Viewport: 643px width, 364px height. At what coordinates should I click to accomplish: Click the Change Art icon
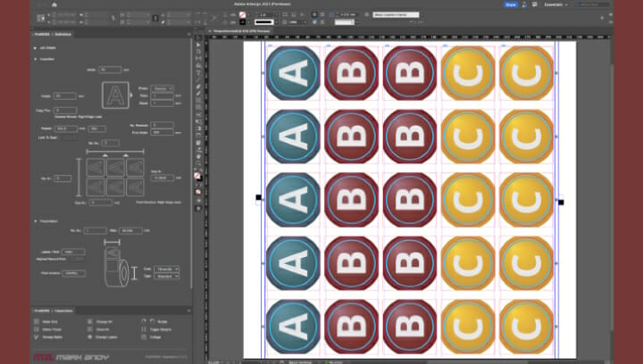[x=90, y=322]
